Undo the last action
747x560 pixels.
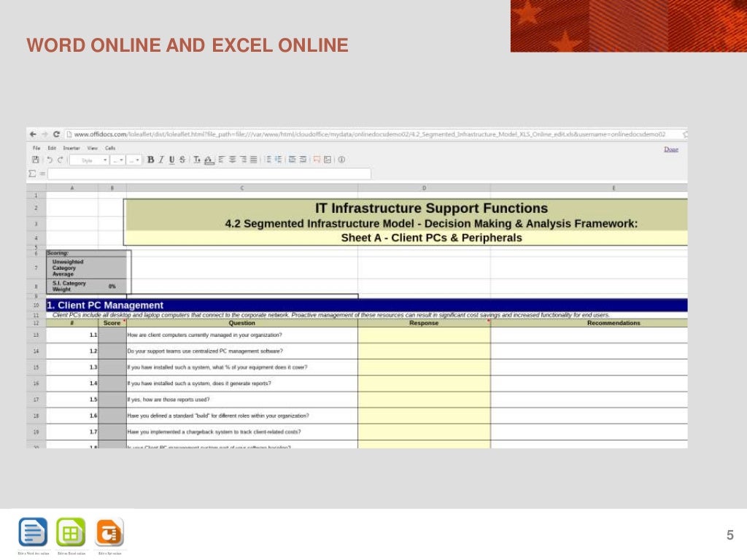point(50,160)
